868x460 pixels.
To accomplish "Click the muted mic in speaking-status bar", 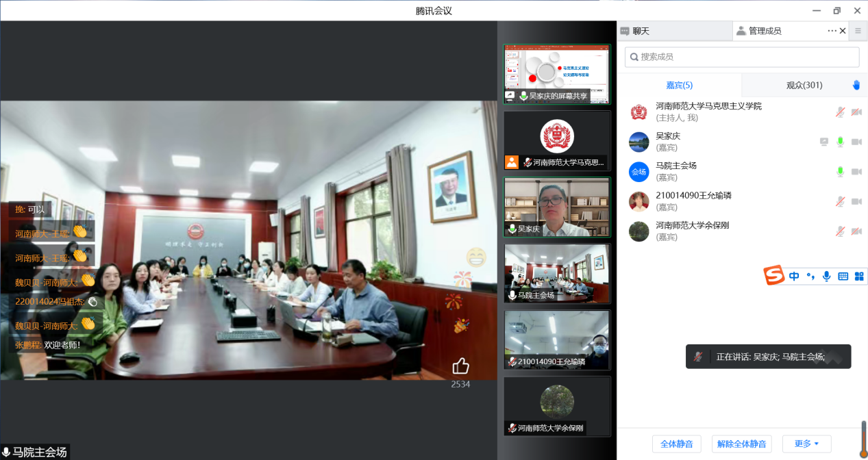I will [x=698, y=357].
